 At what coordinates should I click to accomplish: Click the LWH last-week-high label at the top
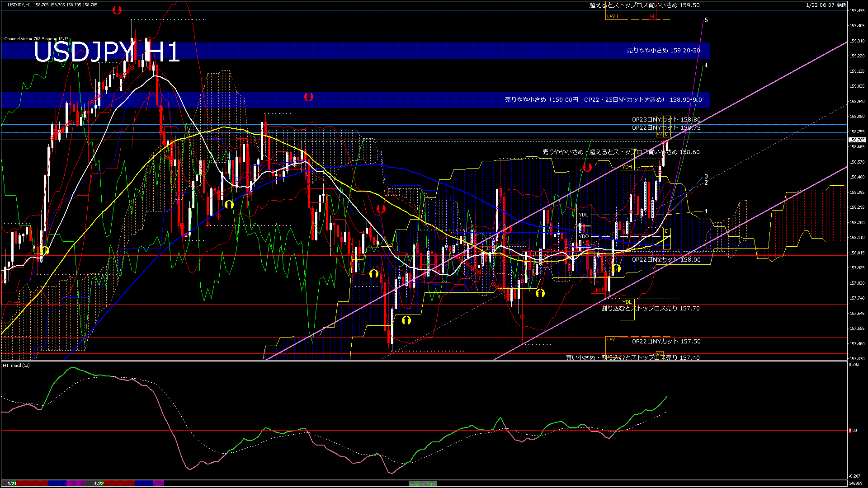click(613, 16)
